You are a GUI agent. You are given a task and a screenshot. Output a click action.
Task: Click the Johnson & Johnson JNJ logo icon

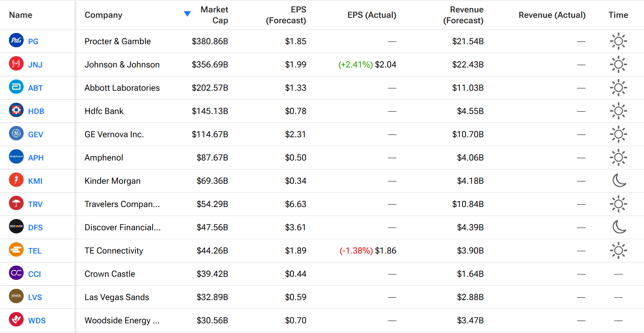(16, 64)
